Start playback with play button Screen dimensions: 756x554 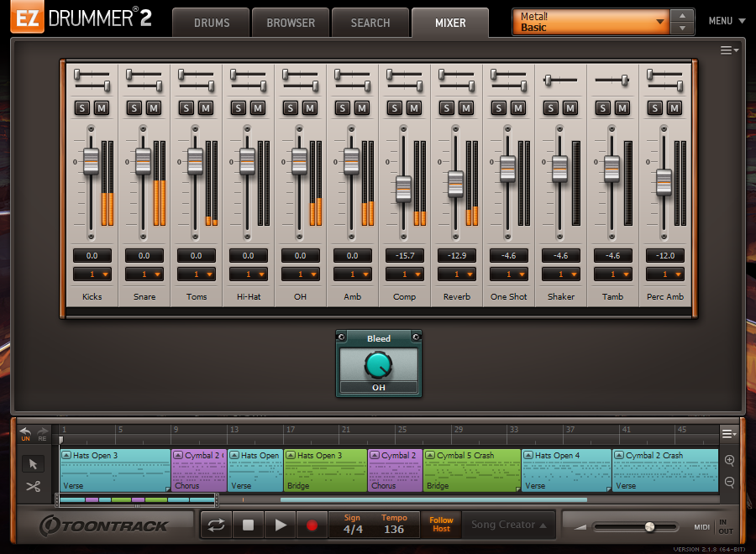280,525
